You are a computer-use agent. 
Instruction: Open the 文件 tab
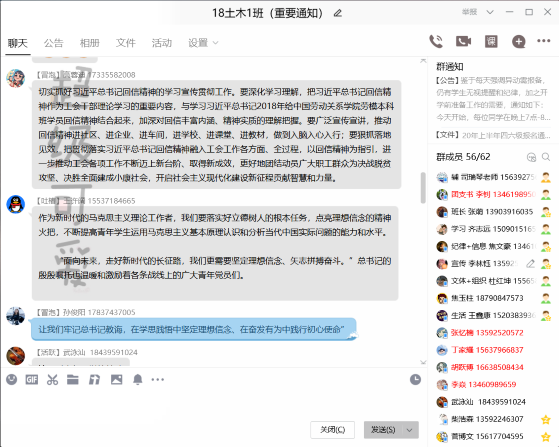click(x=125, y=43)
